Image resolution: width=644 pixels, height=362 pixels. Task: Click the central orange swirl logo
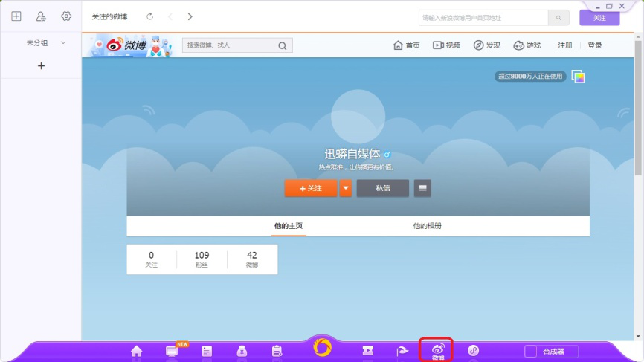coord(322,347)
